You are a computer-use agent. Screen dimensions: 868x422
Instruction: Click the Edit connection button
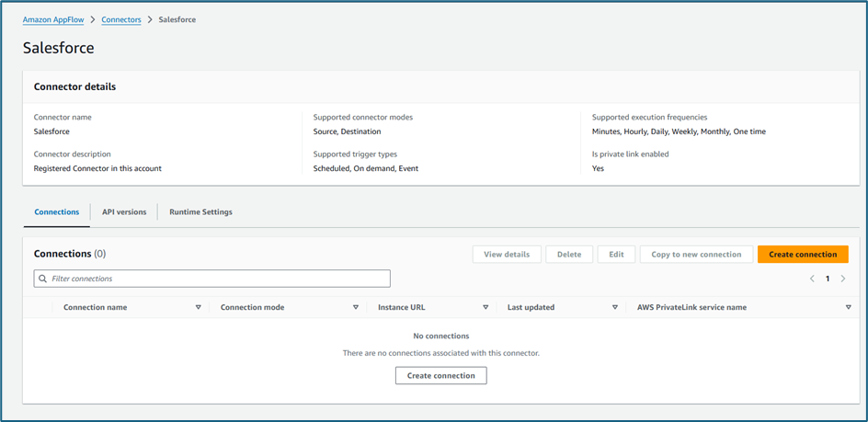(616, 254)
